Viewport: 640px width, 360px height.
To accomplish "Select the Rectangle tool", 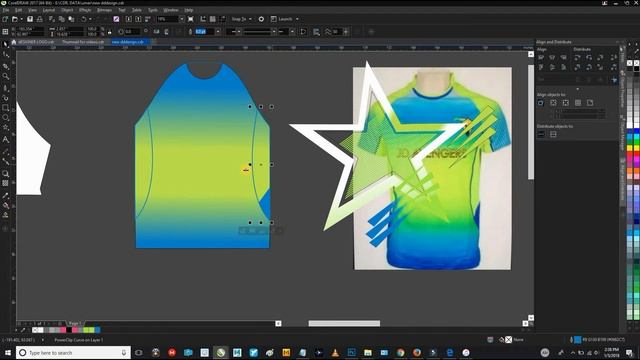I will pyautogui.click(x=5, y=108).
